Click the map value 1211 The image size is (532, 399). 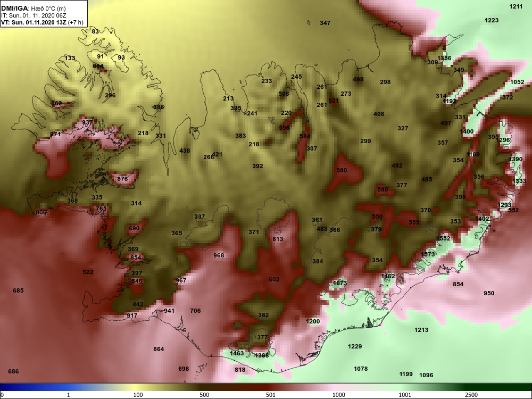pyautogui.click(x=516, y=6)
